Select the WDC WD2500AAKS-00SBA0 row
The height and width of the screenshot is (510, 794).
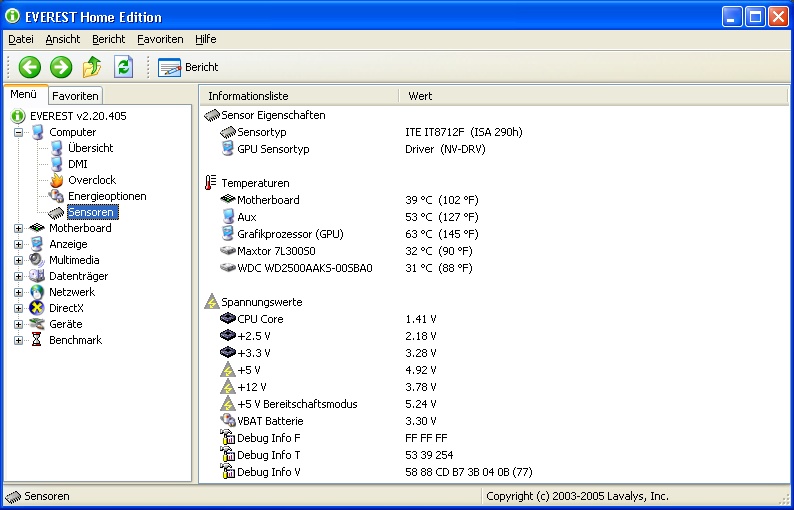click(x=305, y=268)
